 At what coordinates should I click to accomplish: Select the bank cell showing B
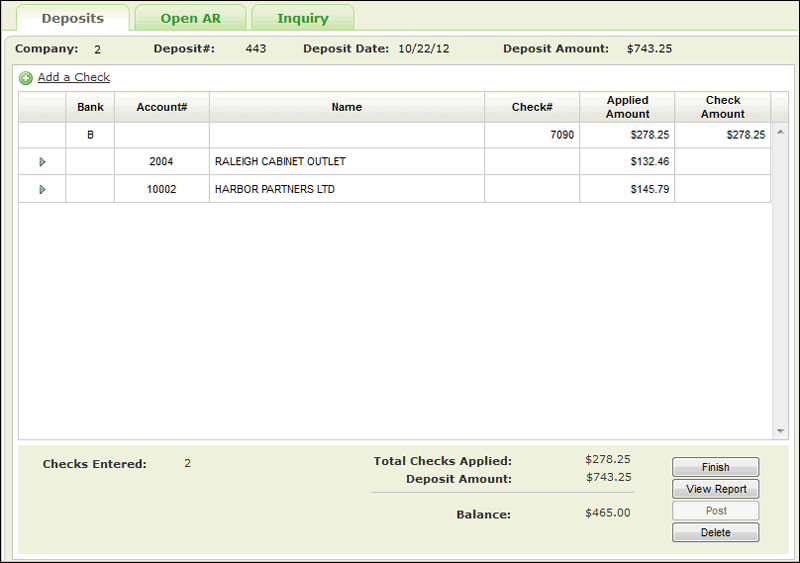pos(90,135)
